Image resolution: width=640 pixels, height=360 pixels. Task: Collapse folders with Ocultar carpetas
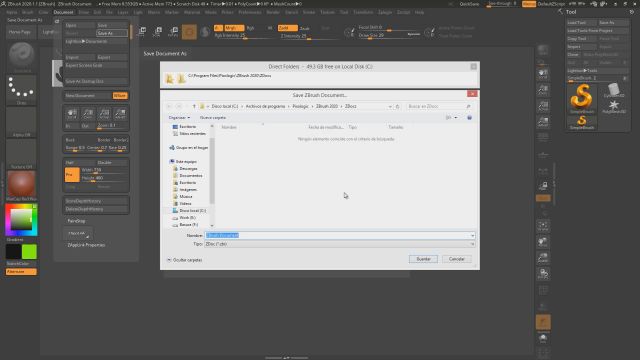[185, 260]
